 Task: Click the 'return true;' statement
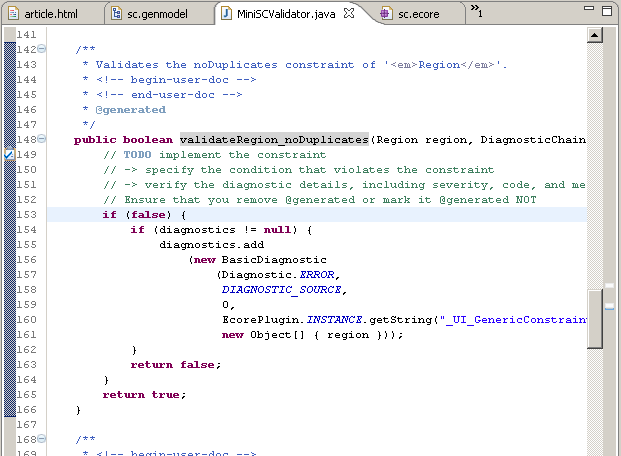pos(144,395)
